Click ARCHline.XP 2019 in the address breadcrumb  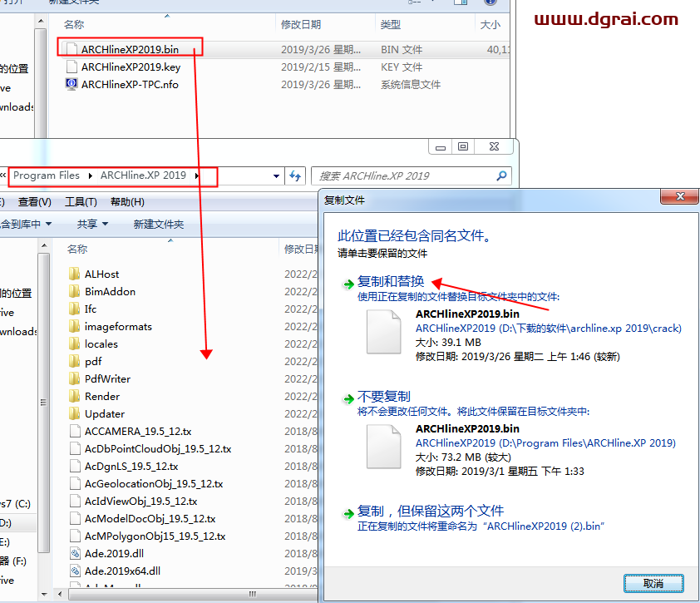(x=143, y=175)
